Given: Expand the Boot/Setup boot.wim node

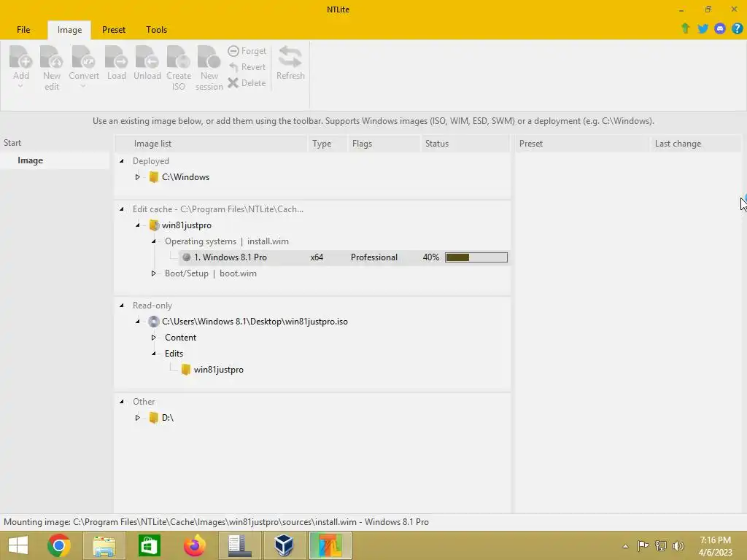Looking at the screenshot, I should (154, 273).
